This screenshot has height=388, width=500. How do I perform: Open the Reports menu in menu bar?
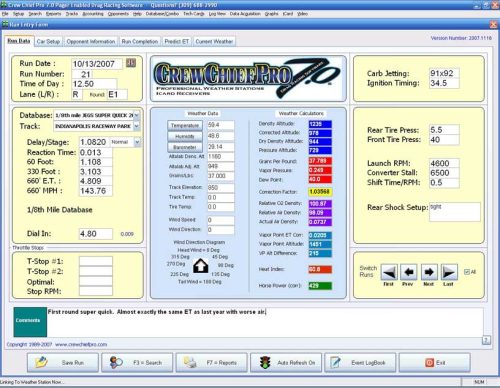[53, 14]
